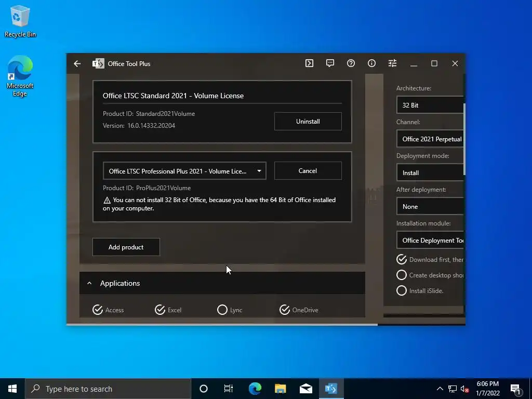
Task: Open the settings sliders icon
Action: (x=392, y=63)
